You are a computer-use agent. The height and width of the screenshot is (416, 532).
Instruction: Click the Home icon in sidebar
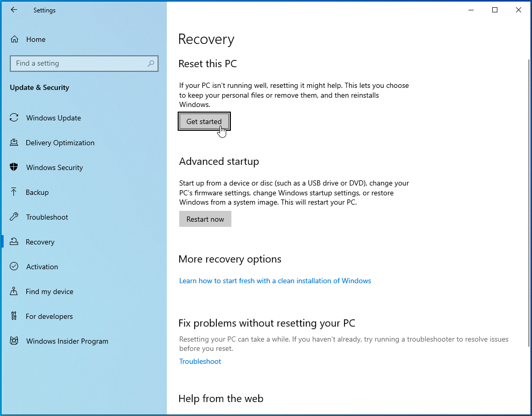14,39
